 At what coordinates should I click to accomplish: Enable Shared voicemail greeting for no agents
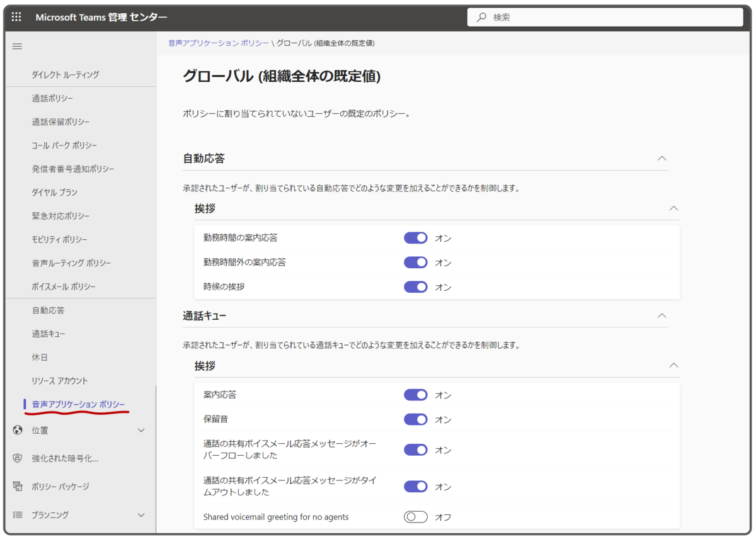pyautogui.click(x=416, y=517)
